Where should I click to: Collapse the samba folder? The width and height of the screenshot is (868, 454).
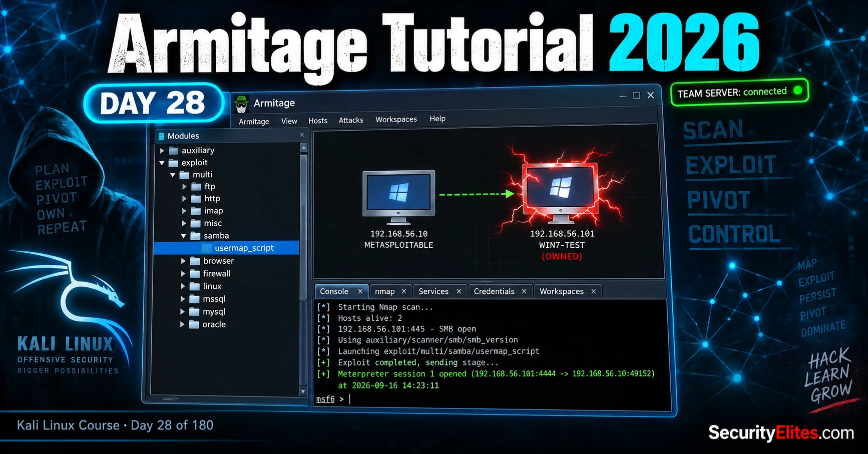coord(184,236)
